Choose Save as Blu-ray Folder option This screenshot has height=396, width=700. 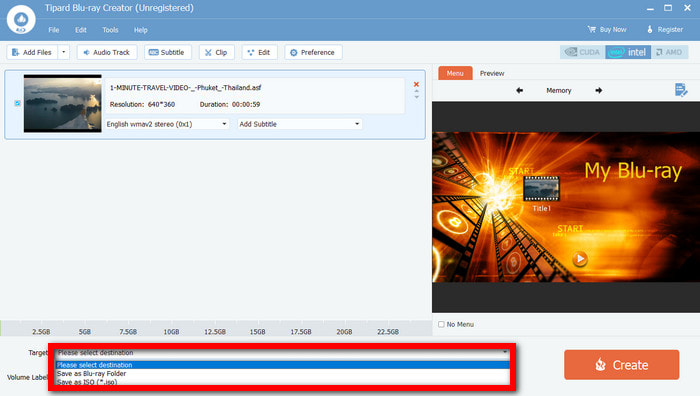(x=283, y=373)
